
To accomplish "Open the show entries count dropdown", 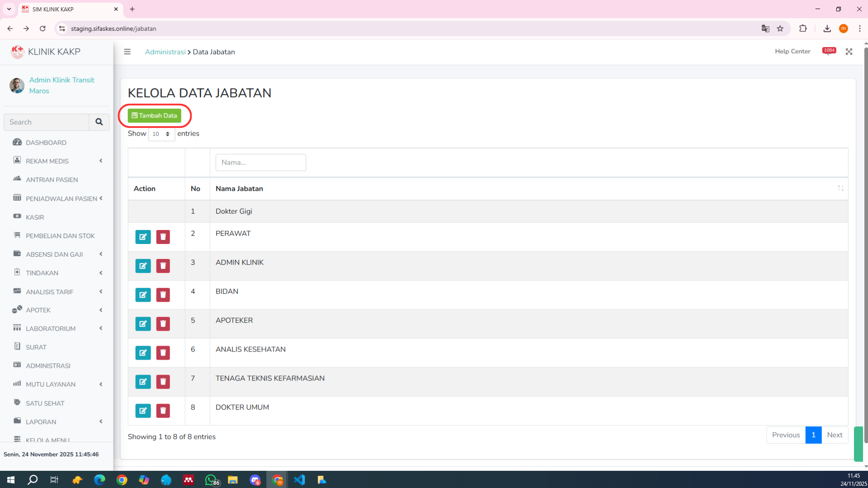I will (x=161, y=134).
